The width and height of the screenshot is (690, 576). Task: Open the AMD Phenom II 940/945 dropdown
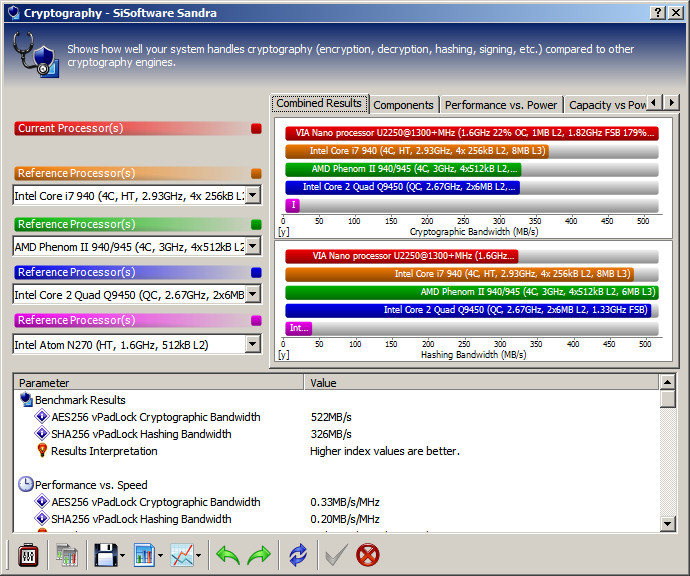click(x=253, y=246)
